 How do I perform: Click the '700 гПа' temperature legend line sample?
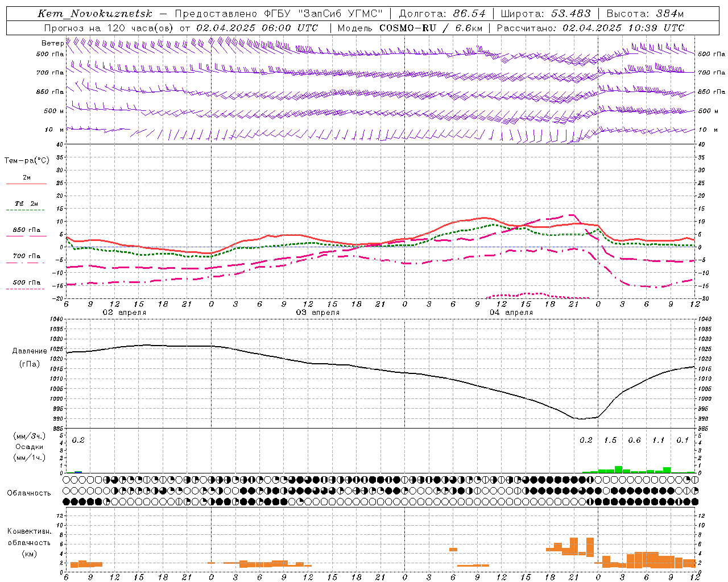26,263
